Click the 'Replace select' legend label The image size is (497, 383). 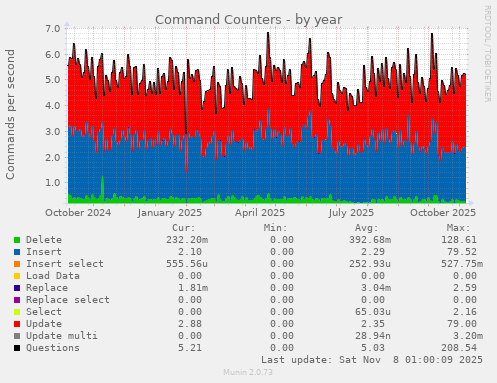[x=68, y=300]
